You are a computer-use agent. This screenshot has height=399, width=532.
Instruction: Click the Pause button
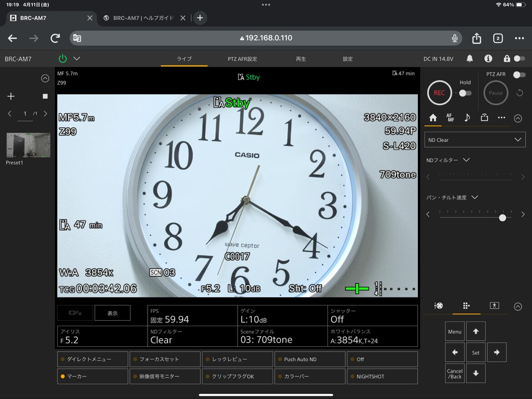(x=495, y=93)
